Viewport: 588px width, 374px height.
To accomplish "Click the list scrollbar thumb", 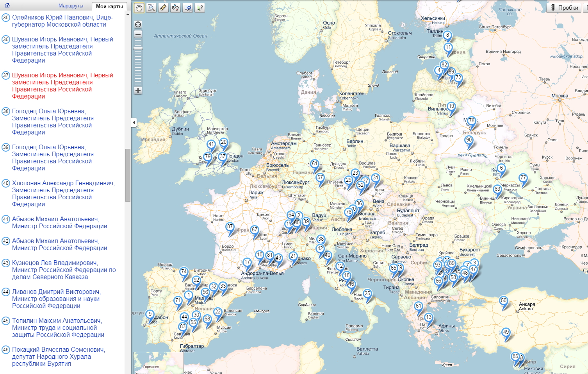I will pyautogui.click(x=128, y=175).
